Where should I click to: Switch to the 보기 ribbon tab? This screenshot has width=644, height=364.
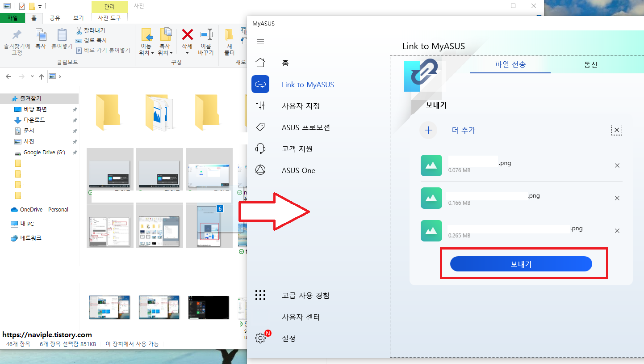tap(79, 18)
